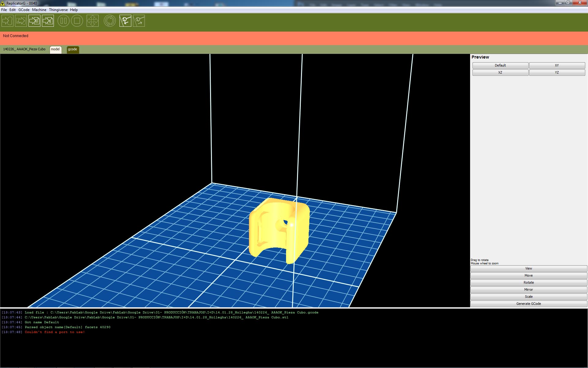Viewport: 588px width, 368px height.
Task: Click the Pause build icon
Action: tap(63, 21)
